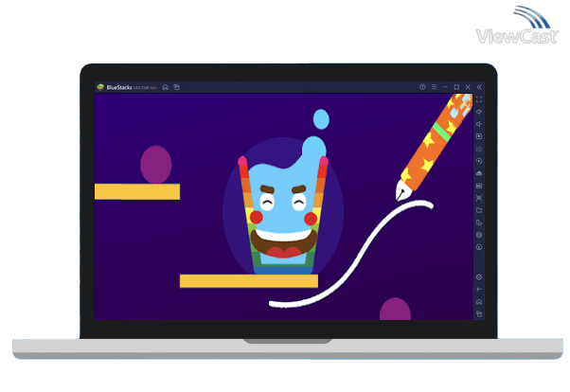This screenshot has height=392, width=570.
Task: Open recent apps icon at sidebar bottom
Action: (479, 313)
